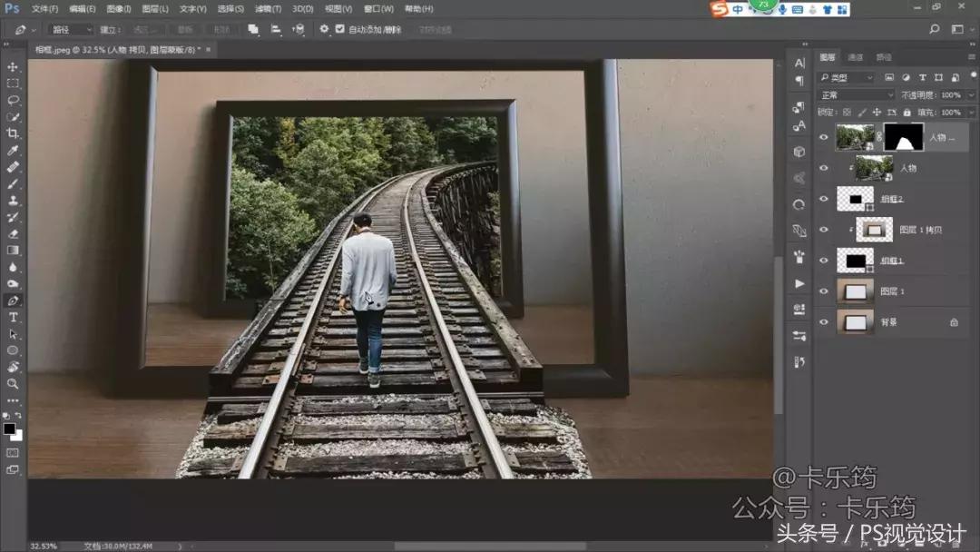Image resolution: width=980 pixels, height=552 pixels.
Task: Open the 文件(F) menu
Action: click(x=45, y=9)
